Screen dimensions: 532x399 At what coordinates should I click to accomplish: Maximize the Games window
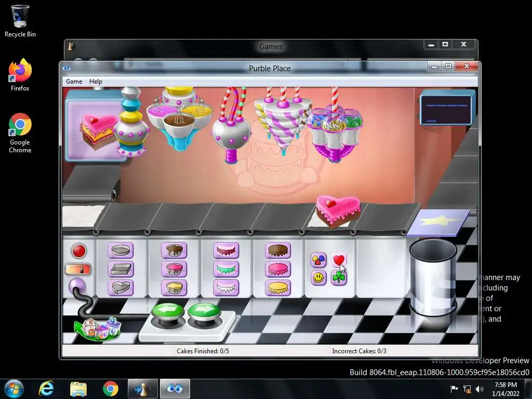[445, 45]
